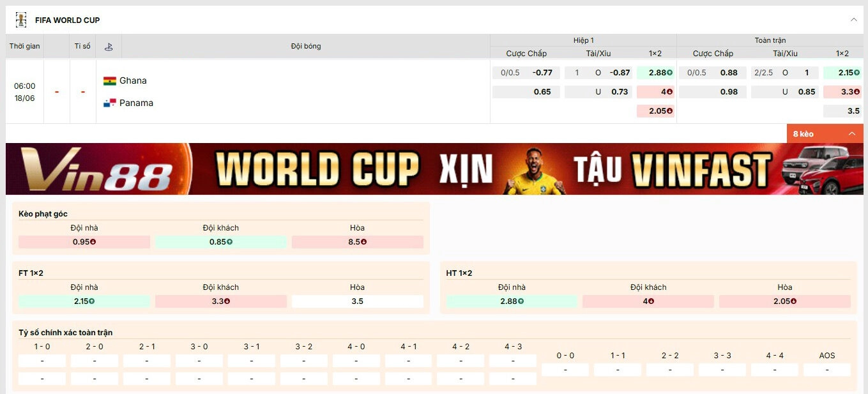Click the 3 - 3 correct score cell
The image size is (868, 394).
point(722,370)
